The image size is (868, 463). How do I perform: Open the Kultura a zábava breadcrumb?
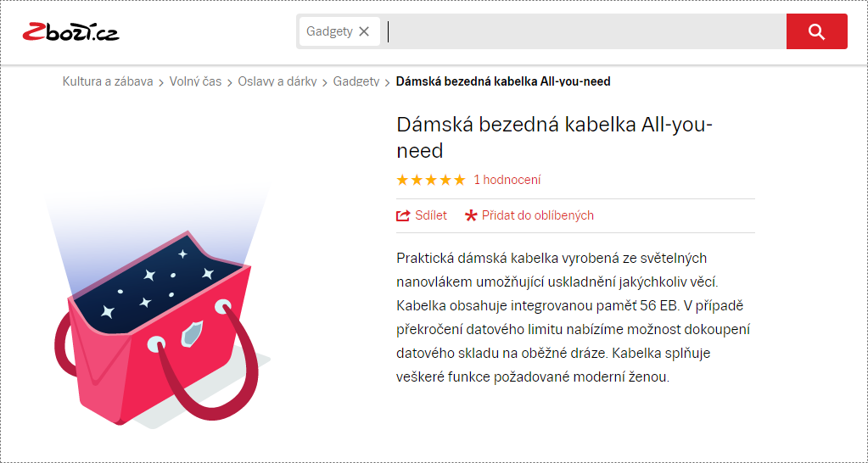click(x=108, y=82)
